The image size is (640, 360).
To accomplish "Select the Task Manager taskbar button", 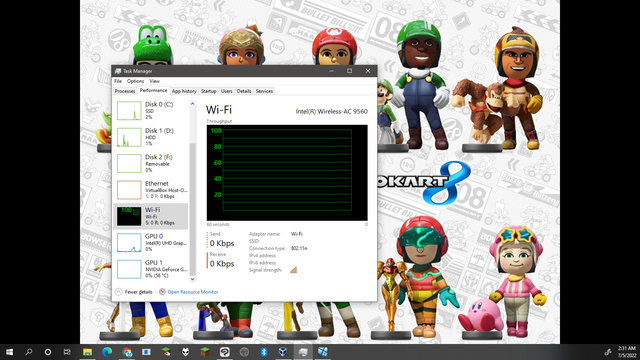I will 303,352.
